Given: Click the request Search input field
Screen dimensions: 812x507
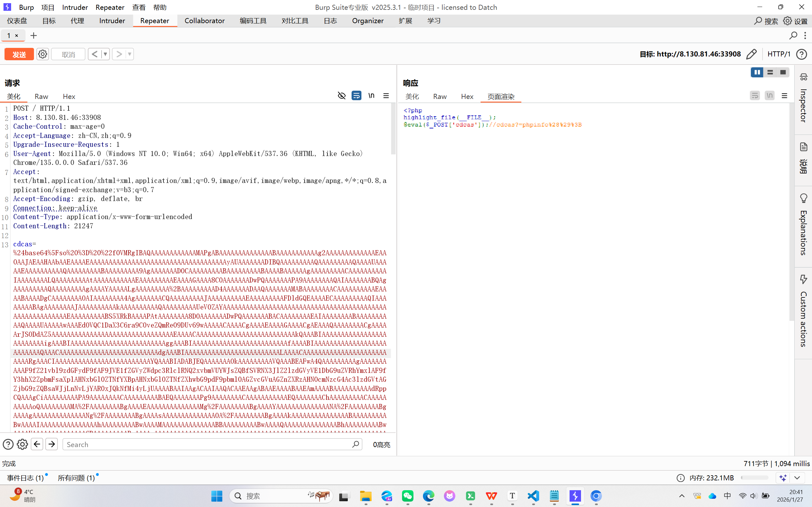Looking at the screenshot, I should (208, 444).
